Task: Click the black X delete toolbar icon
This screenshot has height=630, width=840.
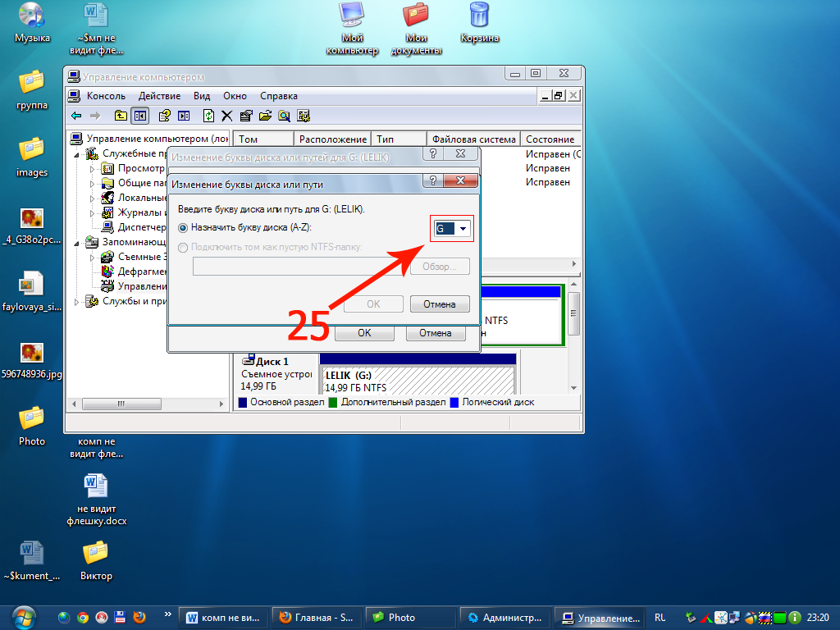Action: click(227, 116)
